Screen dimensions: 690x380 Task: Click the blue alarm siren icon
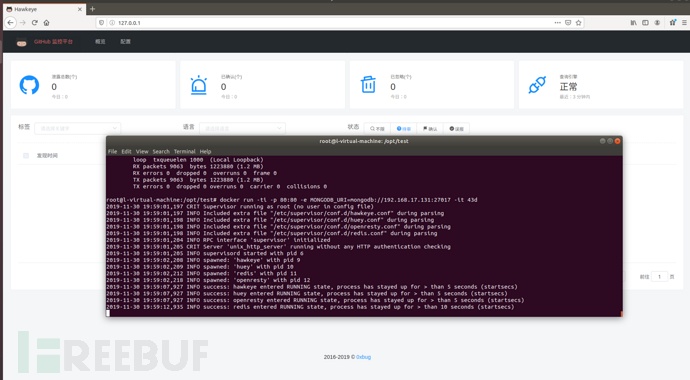(199, 85)
